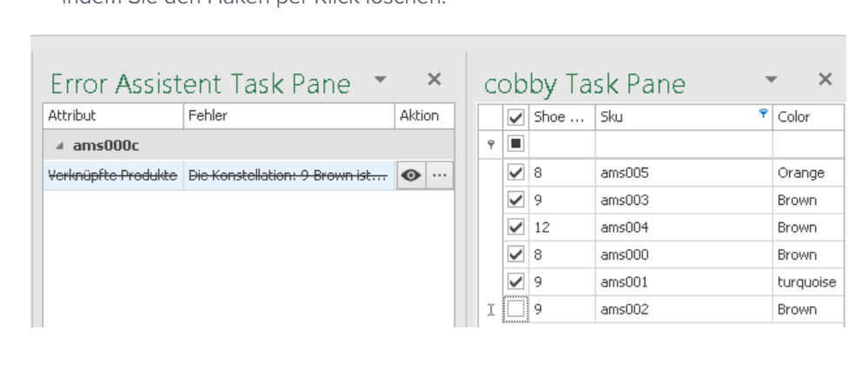Click the Color filter input field
This screenshot has height=382, width=868.
pos(808,144)
